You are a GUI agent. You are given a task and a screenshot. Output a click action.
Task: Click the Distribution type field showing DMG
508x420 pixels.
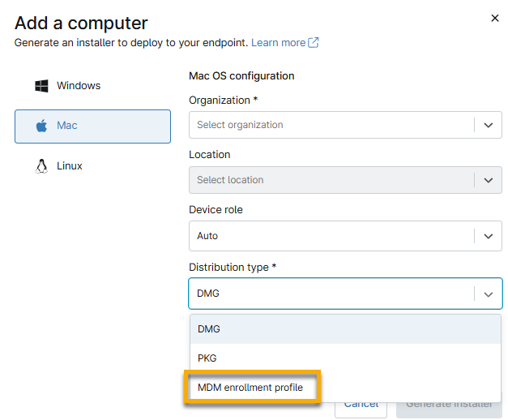pyautogui.click(x=331, y=294)
